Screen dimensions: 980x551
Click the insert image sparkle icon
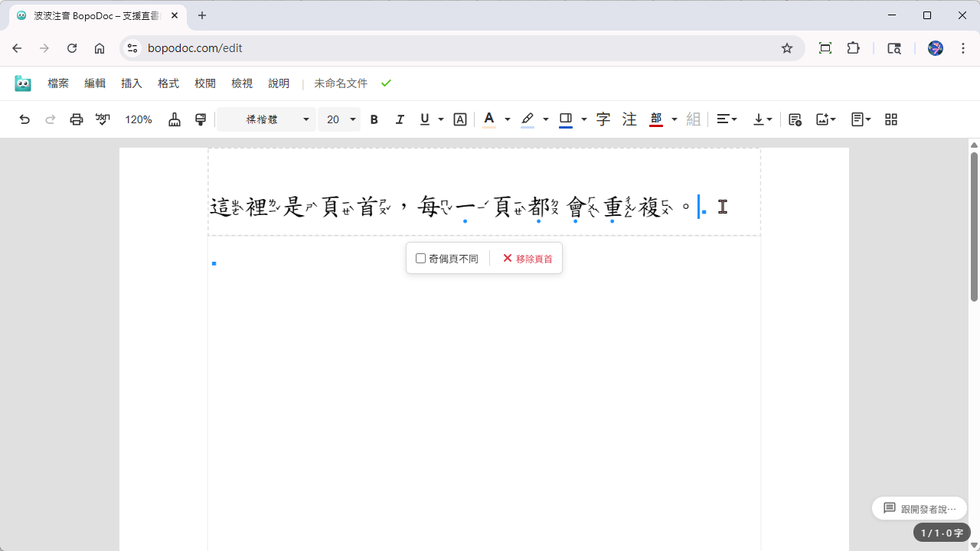click(825, 119)
